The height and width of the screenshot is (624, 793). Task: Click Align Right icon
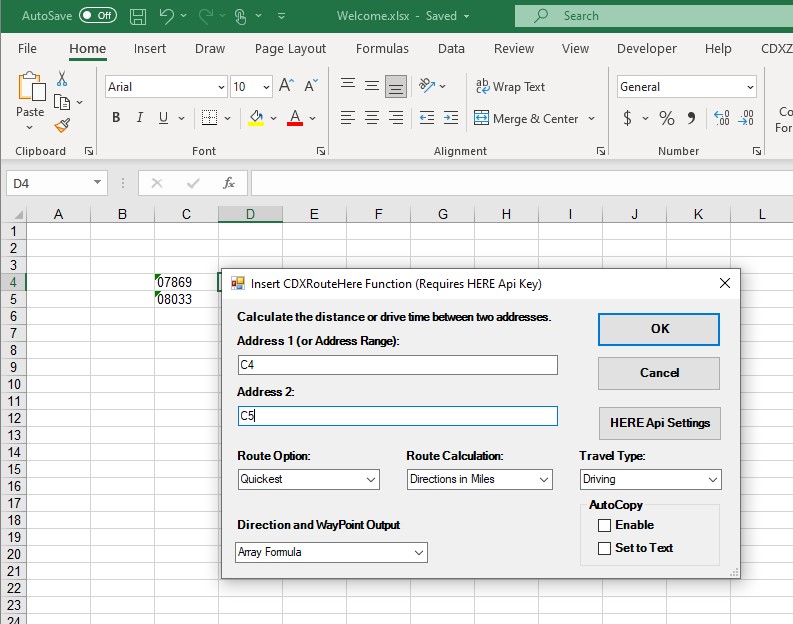coord(396,118)
